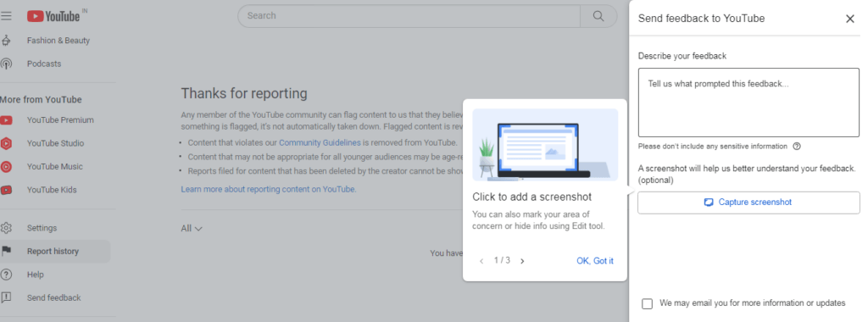This screenshot has height=322, width=868.
Task: Click the Search input field
Action: coord(409,16)
